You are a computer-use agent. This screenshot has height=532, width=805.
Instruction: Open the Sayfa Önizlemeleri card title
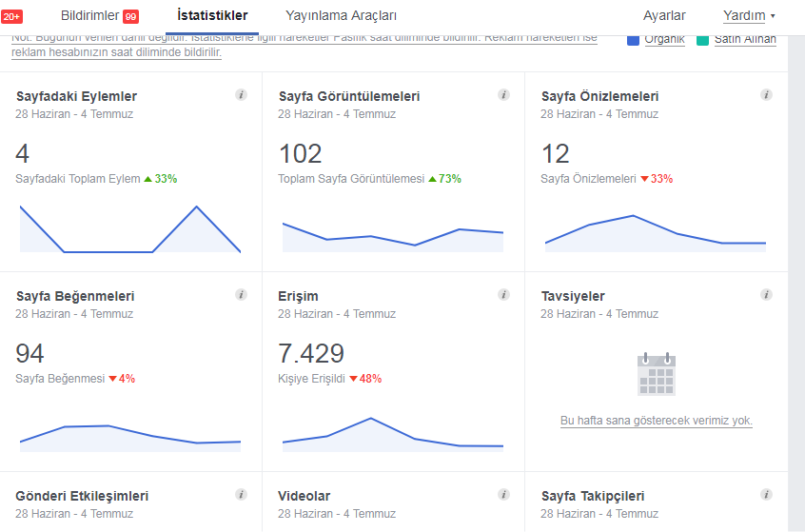[x=599, y=96]
